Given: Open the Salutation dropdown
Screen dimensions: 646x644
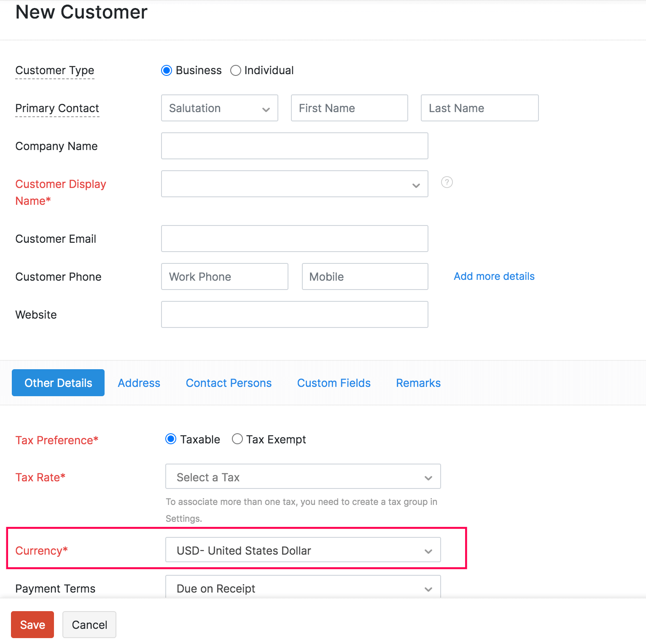Looking at the screenshot, I should [219, 108].
